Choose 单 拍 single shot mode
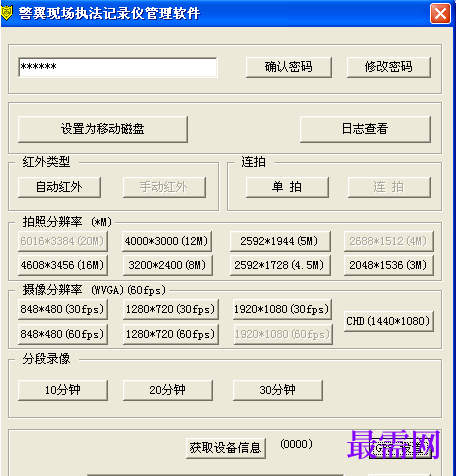 click(x=287, y=187)
